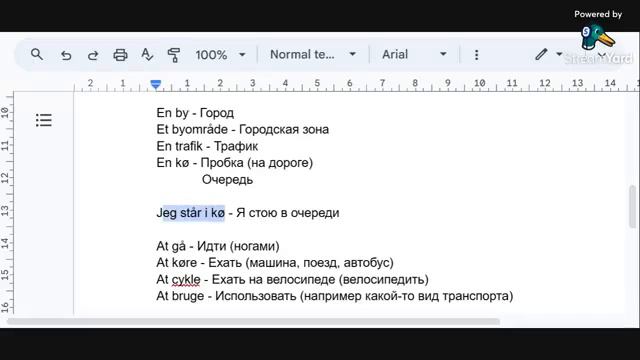Click the text 'Et byområde - Городская зона'

(x=242, y=129)
